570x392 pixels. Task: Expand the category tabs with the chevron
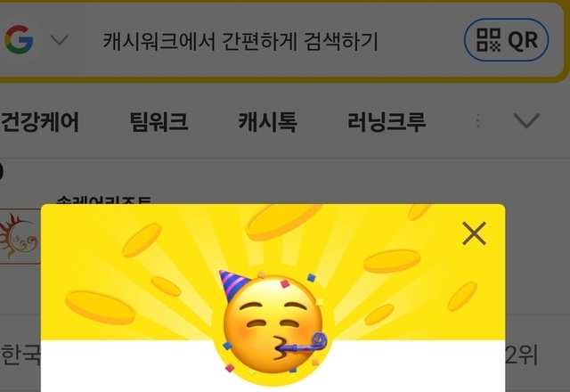526,121
